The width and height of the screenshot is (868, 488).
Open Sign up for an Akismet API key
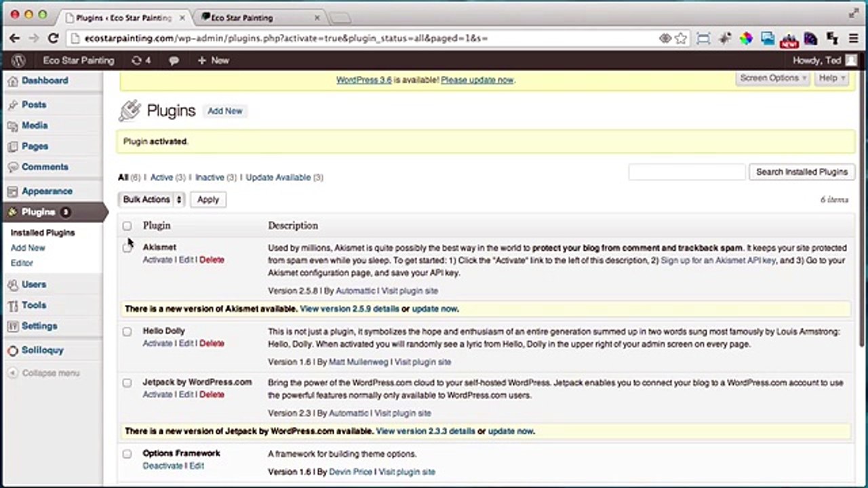pos(718,260)
